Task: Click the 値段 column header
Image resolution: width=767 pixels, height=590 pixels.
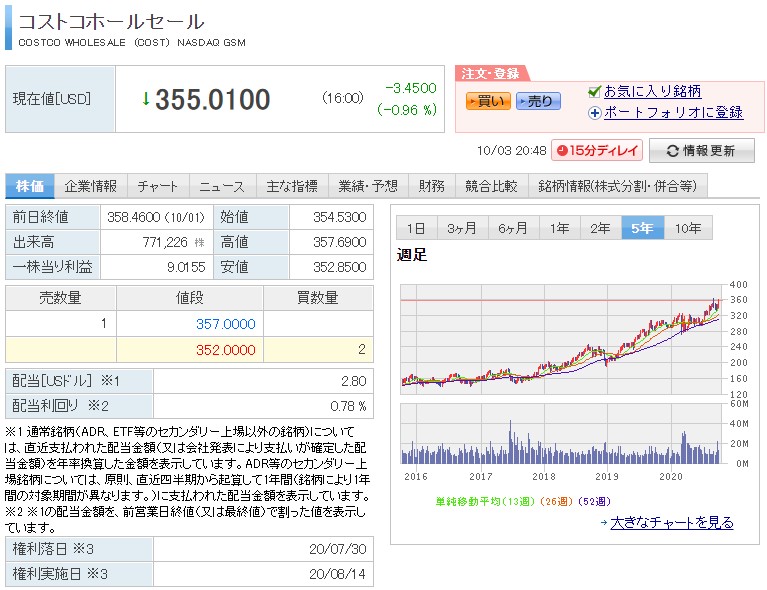Action: coord(190,297)
